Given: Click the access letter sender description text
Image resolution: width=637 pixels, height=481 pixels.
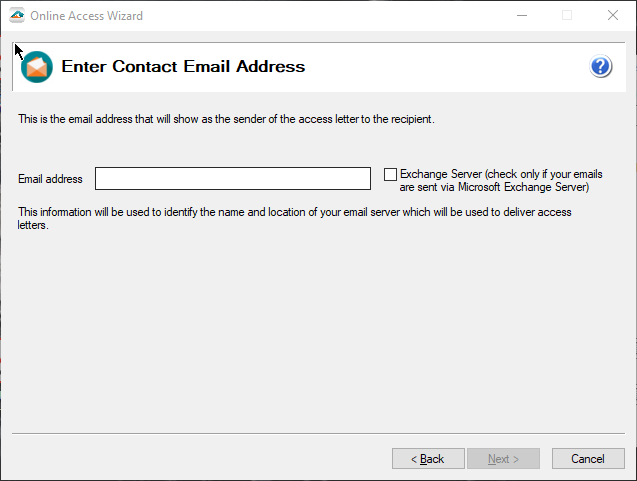Looking at the screenshot, I should click(226, 120).
